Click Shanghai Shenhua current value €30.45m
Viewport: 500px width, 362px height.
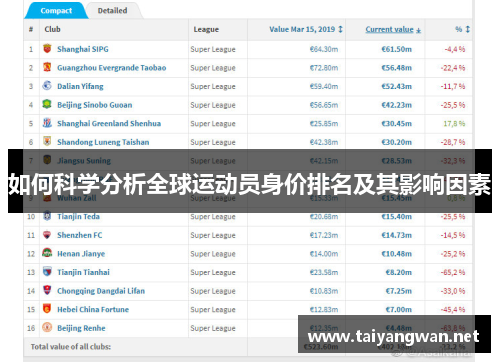tap(397, 124)
